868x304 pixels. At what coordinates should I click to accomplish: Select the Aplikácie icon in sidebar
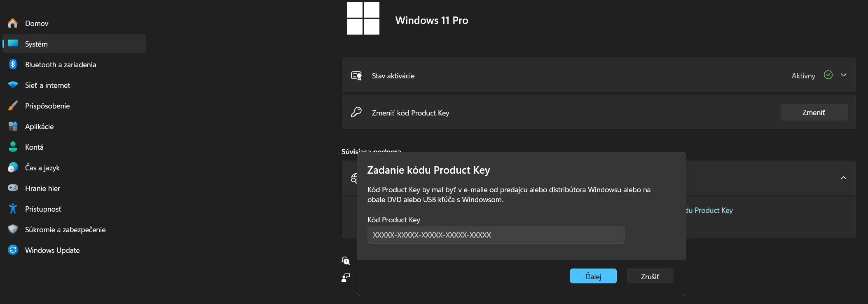coord(13,126)
